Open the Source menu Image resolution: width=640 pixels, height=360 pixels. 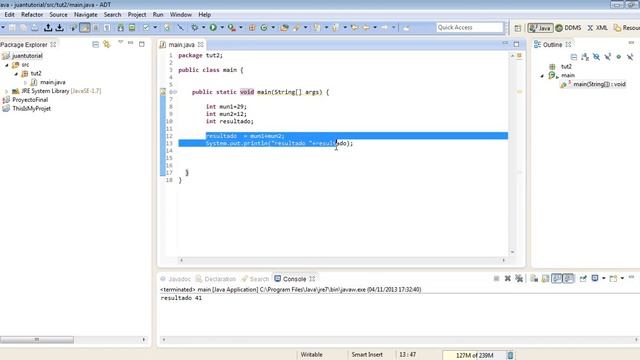[x=58, y=15]
